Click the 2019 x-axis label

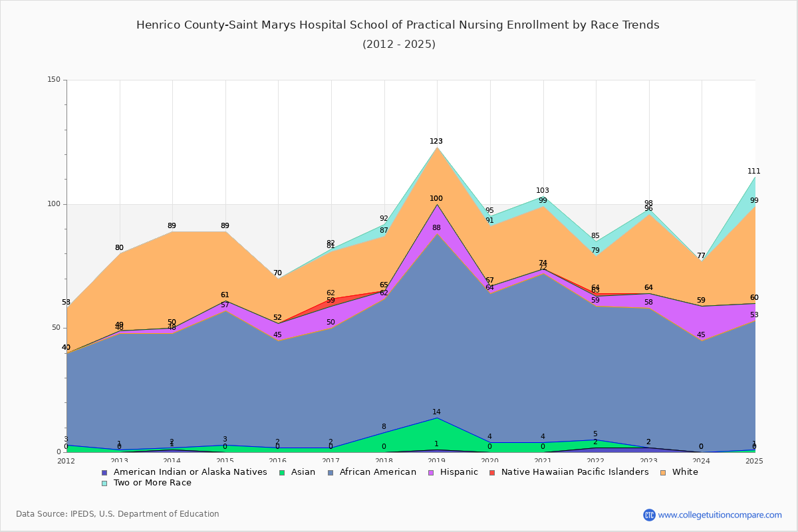coord(437,461)
